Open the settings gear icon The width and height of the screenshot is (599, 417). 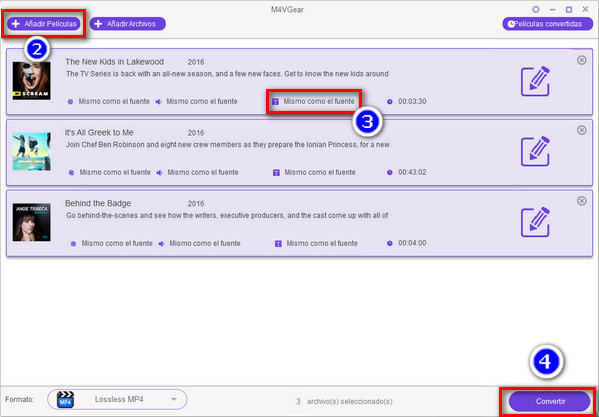click(x=536, y=9)
